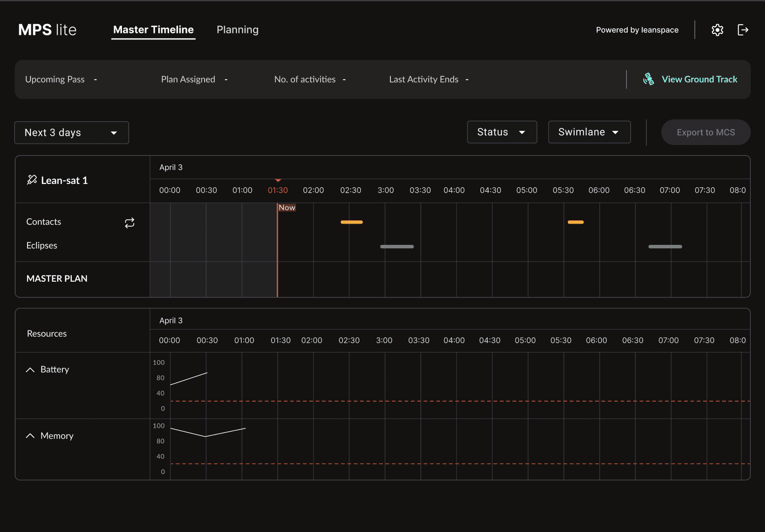Click the Now marker on the timeline
The width and height of the screenshot is (765, 532).
coord(287,207)
